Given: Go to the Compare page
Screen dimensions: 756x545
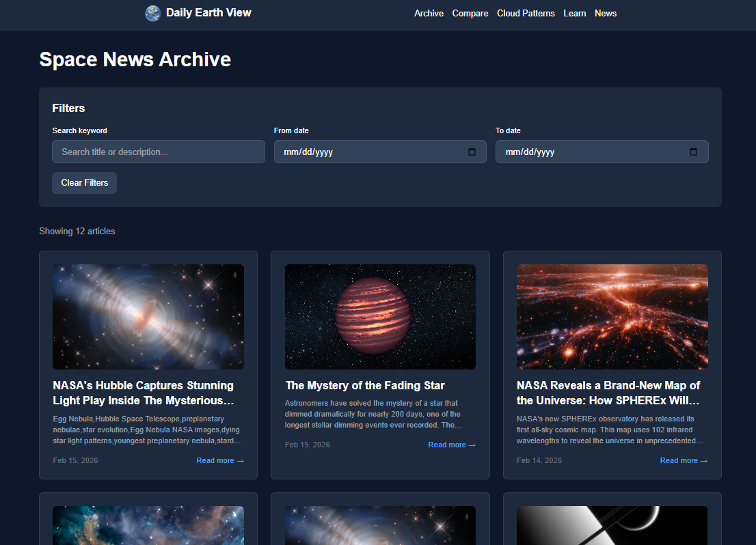Looking at the screenshot, I should tap(470, 14).
